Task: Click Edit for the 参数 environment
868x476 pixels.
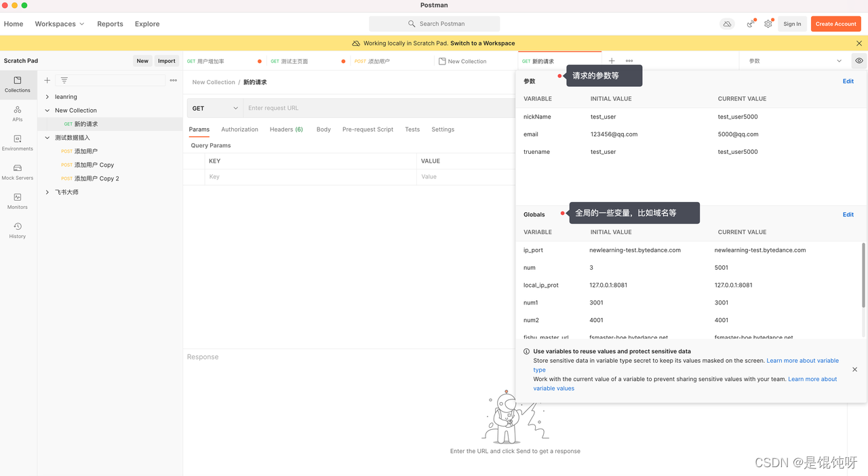Action: (x=848, y=81)
